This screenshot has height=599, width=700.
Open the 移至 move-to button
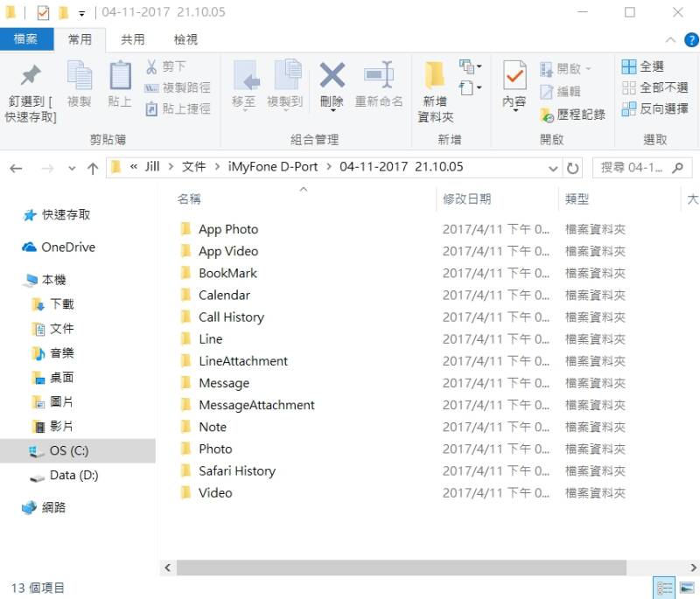click(x=244, y=83)
